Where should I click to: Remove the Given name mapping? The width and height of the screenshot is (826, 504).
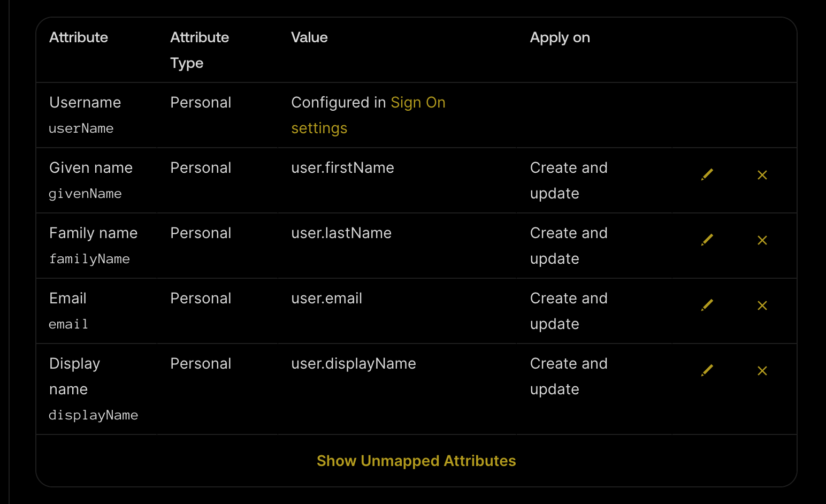[x=762, y=175]
